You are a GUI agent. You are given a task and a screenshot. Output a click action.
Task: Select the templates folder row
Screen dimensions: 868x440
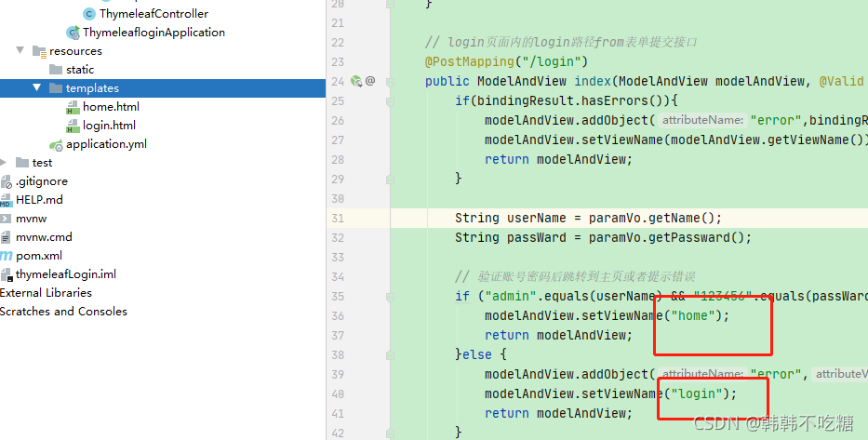click(x=163, y=88)
